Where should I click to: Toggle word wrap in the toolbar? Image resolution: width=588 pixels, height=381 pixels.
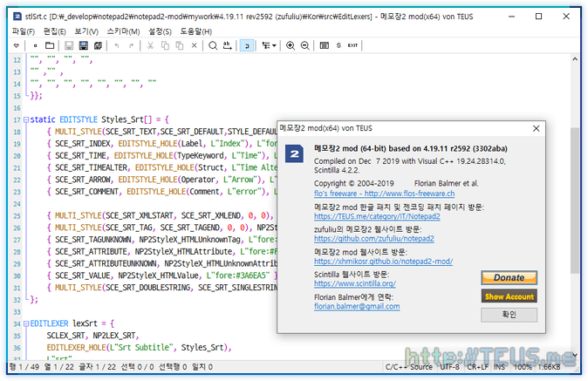click(247, 45)
